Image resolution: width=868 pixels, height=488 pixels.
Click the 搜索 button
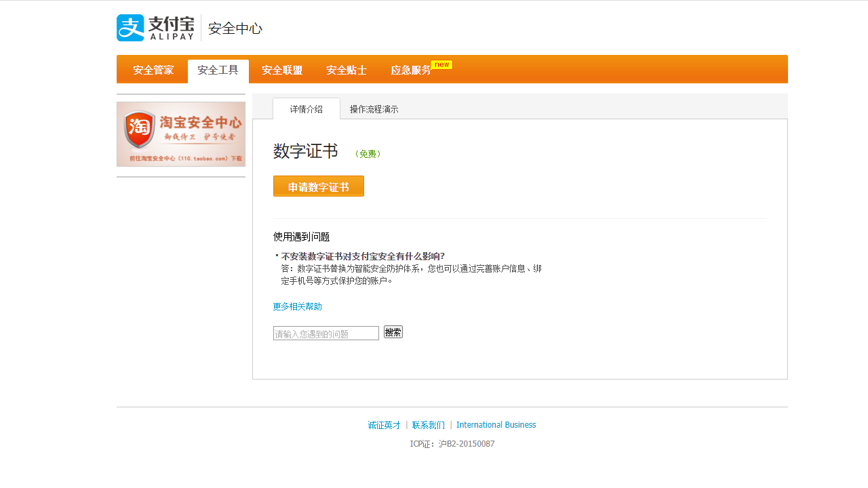point(393,331)
